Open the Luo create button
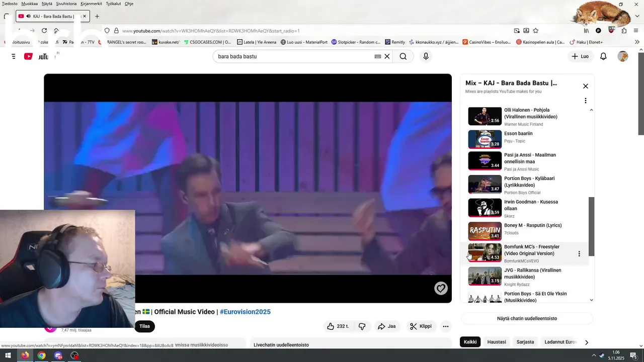The width and height of the screenshot is (644, 362). pos(580,56)
